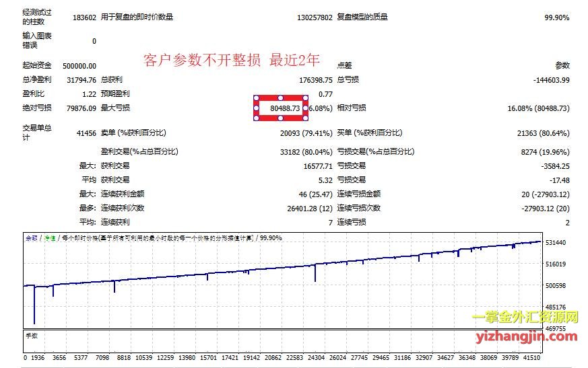588x368 pixels.
Task: Click the right-middle handle of the red box
Action: point(306,108)
